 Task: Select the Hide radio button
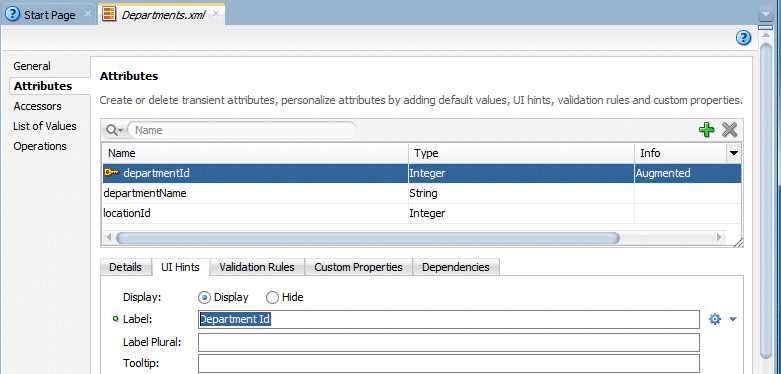coord(272,298)
